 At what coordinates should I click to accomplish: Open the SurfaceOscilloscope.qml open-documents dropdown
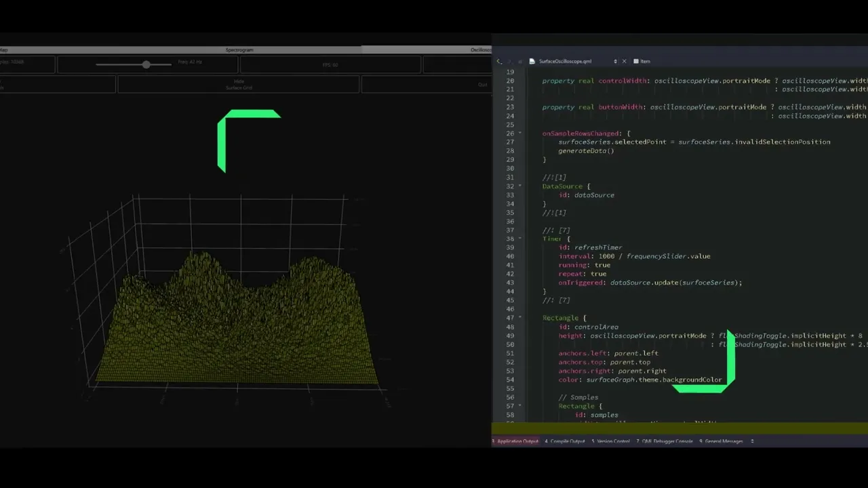tap(615, 61)
